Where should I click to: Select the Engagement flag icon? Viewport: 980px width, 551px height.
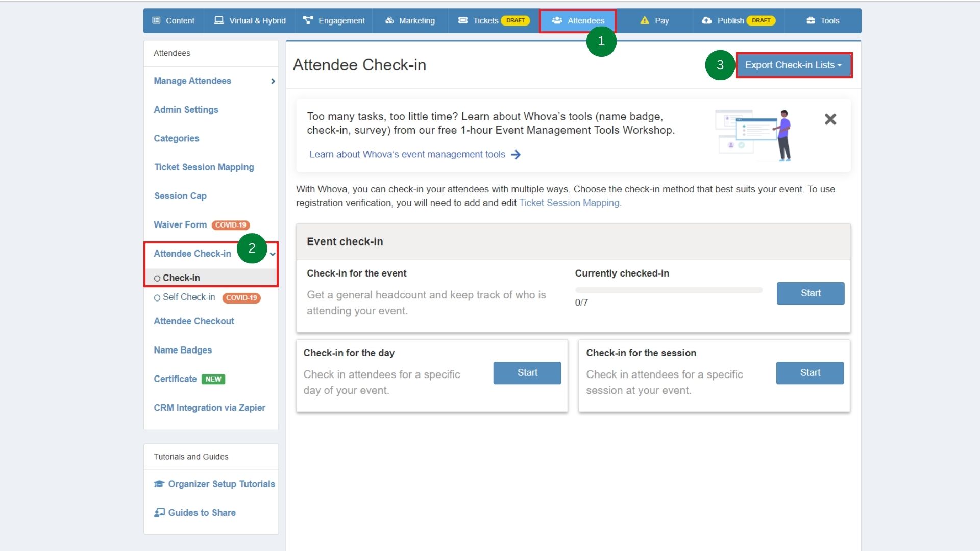(308, 20)
